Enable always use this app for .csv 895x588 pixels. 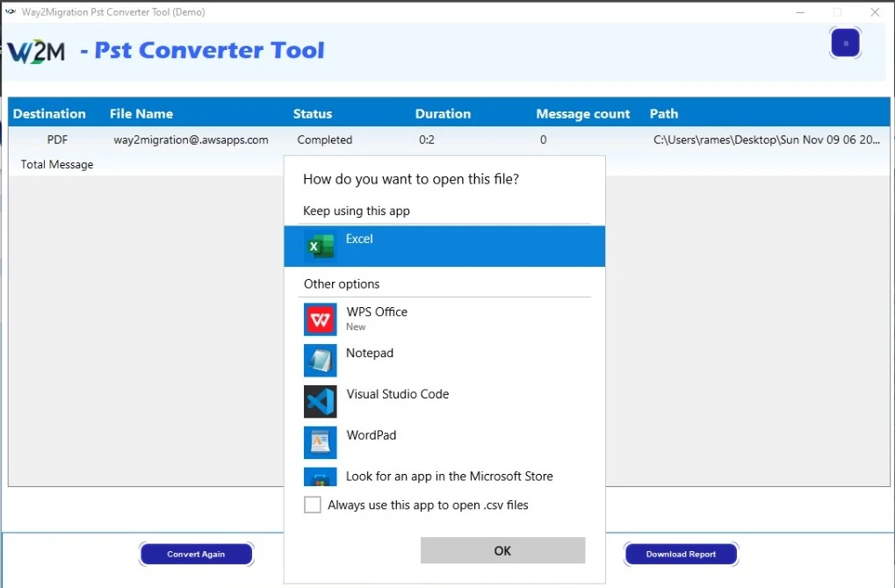[x=313, y=505]
